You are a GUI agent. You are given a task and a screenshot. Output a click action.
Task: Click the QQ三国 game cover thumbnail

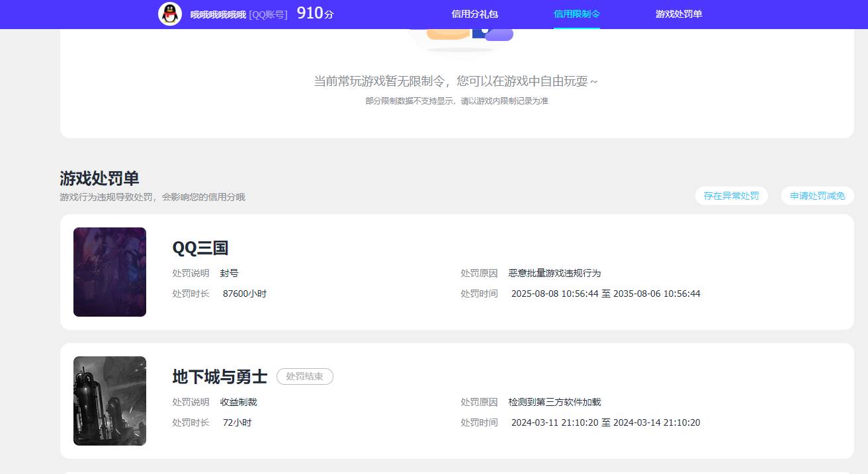109,272
